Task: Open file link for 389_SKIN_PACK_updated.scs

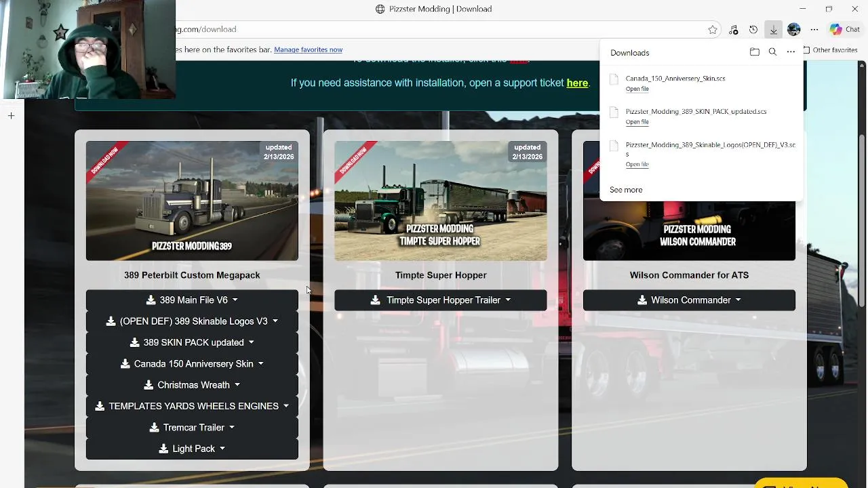Action: tap(637, 122)
